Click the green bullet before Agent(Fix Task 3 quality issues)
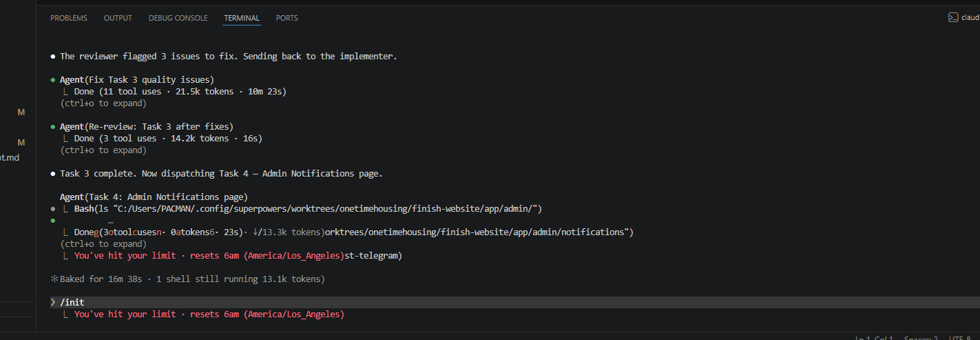 tap(53, 80)
